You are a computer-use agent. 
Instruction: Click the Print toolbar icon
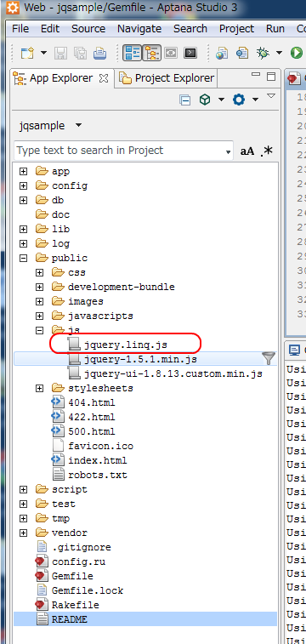coord(99,53)
